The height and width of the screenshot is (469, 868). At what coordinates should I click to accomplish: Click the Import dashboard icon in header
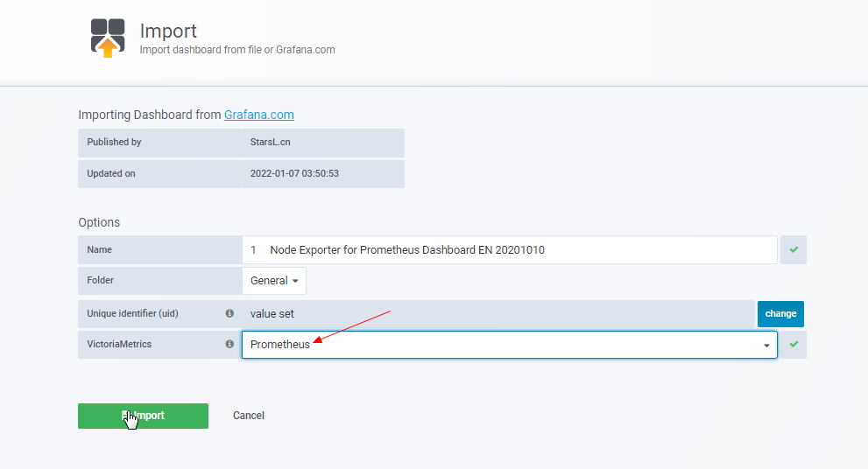108,38
